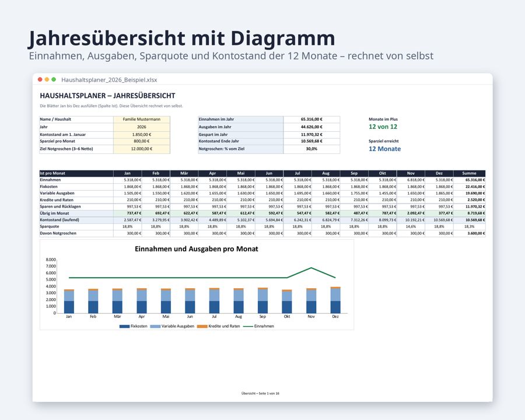The height and width of the screenshot is (420, 525).
Task: Select the Kontostand am 1. Januar value 1.850,00 €
Action: 142,134
